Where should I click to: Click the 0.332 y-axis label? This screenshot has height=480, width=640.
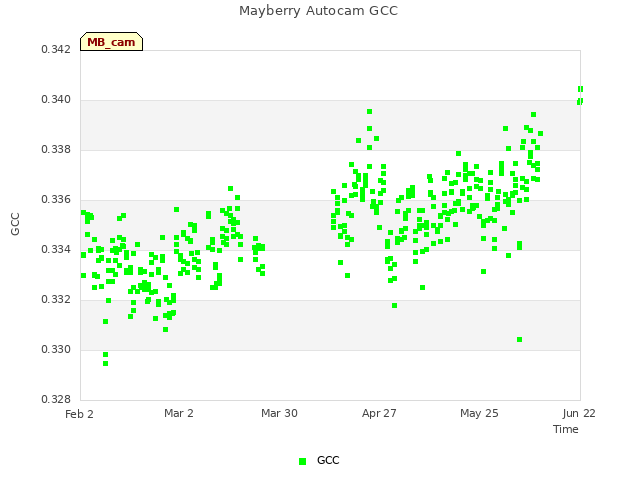[56, 300]
